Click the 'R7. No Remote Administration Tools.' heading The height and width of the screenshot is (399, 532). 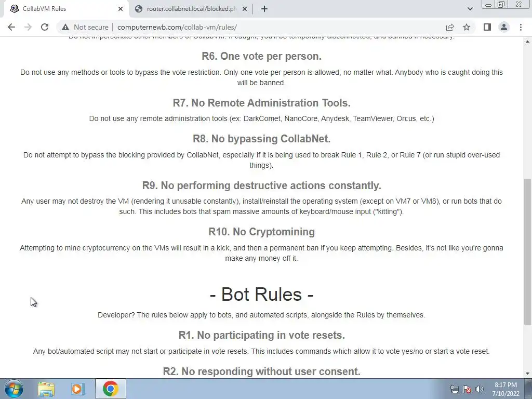tap(262, 102)
